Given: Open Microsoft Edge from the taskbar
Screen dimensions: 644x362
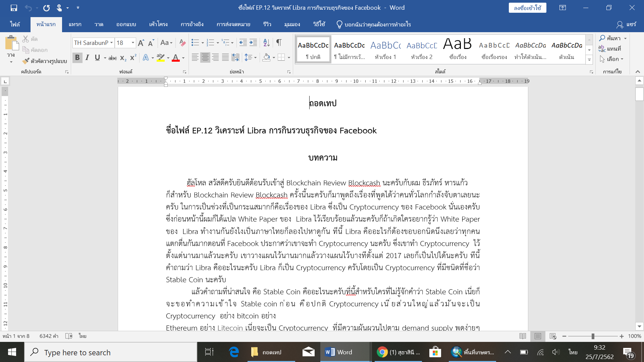Looking at the screenshot, I should [x=234, y=352].
